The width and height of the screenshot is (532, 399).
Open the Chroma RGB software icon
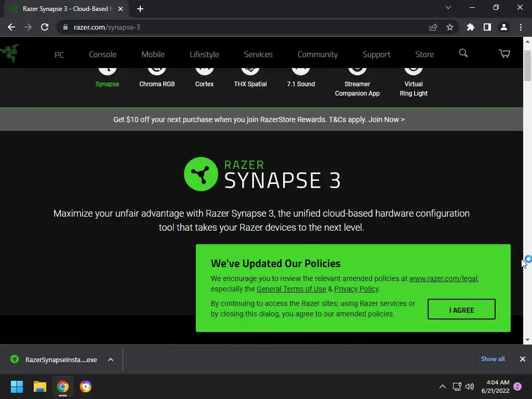tap(157, 71)
